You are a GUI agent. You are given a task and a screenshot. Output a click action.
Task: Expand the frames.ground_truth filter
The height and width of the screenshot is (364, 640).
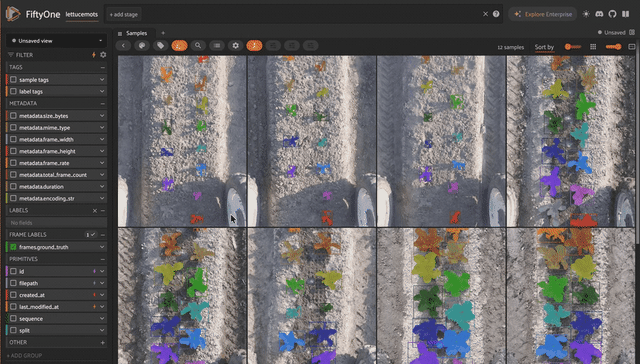[102, 247]
